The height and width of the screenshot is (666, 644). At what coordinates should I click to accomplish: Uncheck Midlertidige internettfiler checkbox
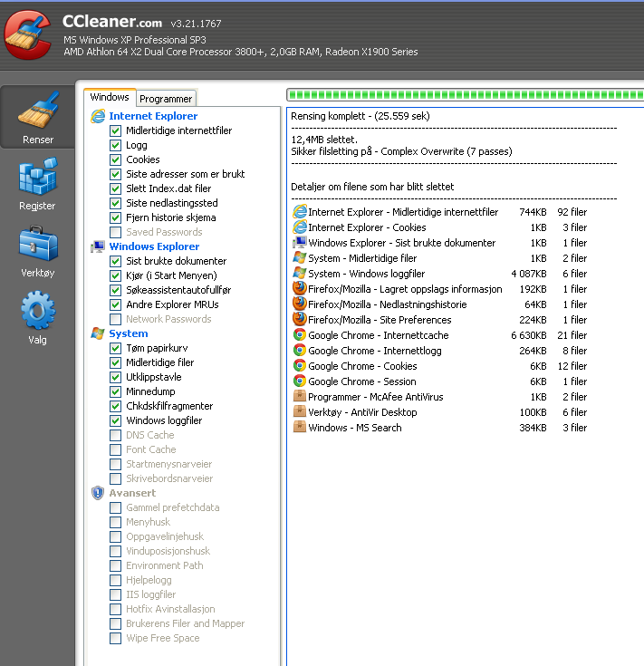point(115,130)
